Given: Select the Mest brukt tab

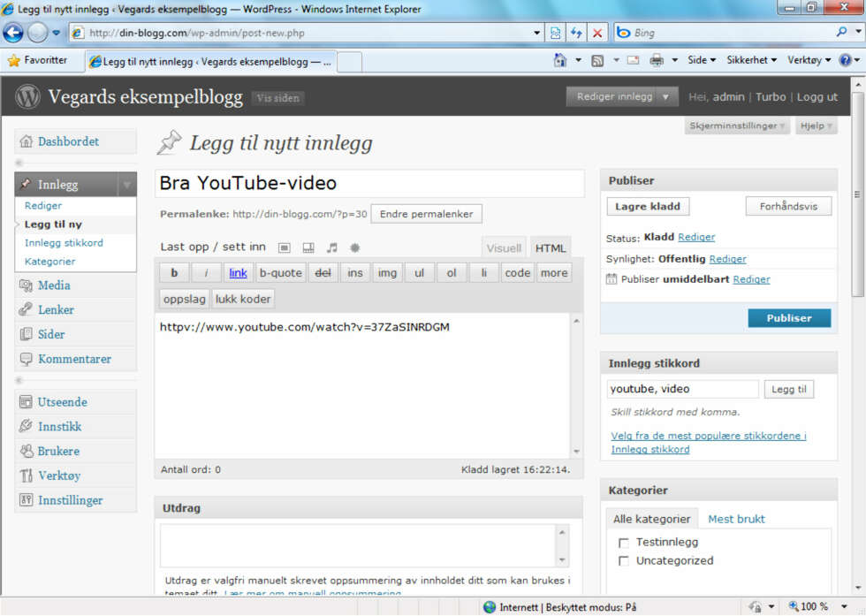Looking at the screenshot, I should 736,519.
